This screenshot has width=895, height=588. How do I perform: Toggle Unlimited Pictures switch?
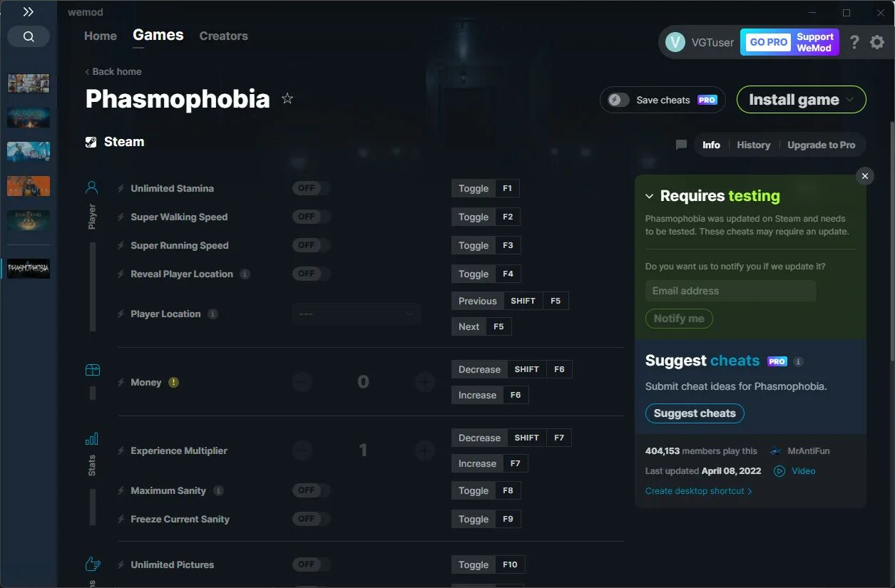[312, 564]
